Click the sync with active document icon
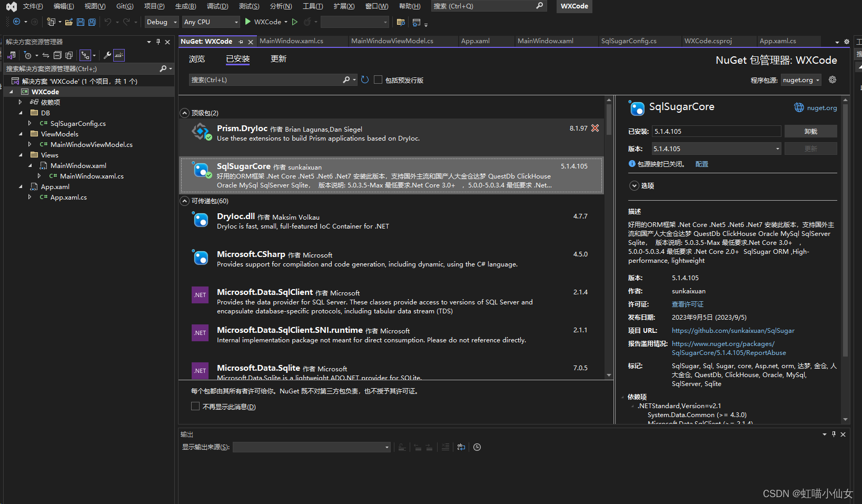 (46, 55)
